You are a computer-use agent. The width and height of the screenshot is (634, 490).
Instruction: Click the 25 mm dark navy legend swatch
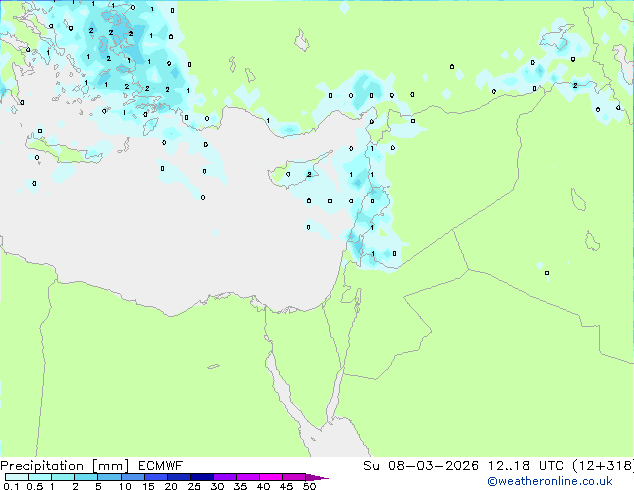[x=202, y=477]
